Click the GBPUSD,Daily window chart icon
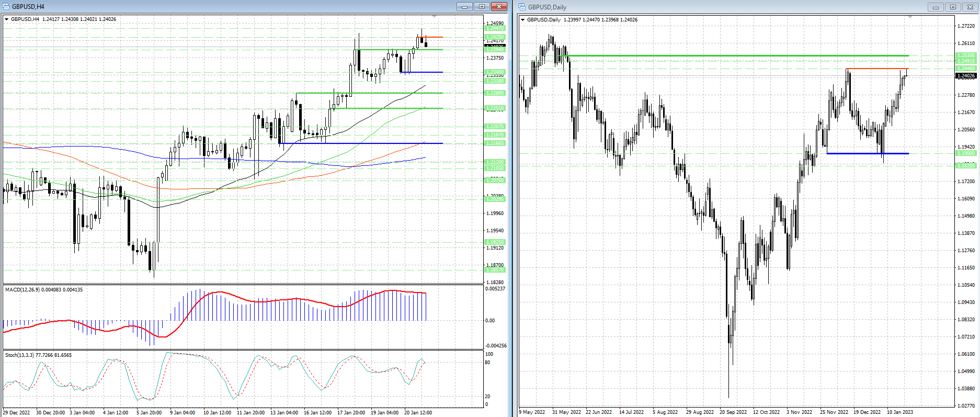Image resolution: width=980 pixels, height=417 pixels. pyautogui.click(x=522, y=7)
